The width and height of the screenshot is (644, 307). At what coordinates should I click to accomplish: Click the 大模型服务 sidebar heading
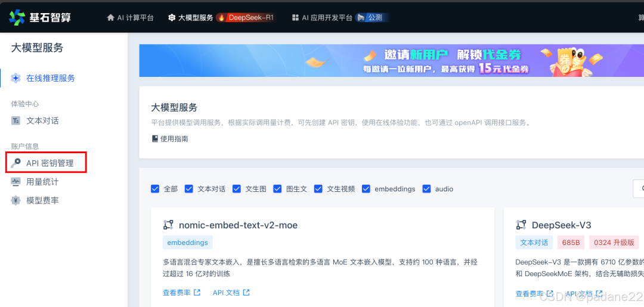pyautogui.click(x=37, y=48)
